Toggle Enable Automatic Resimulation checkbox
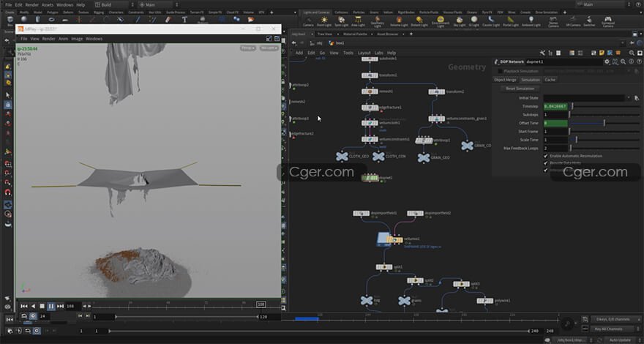 (x=546, y=156)
